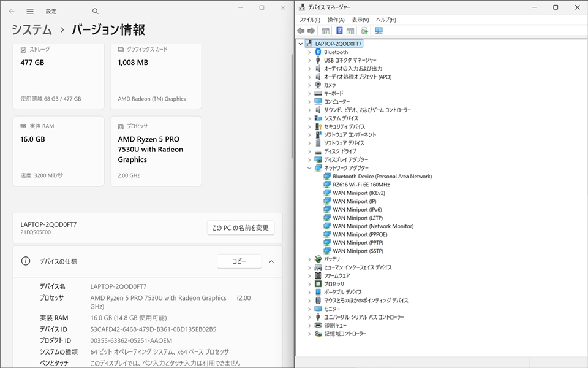This screenshot has height=368, width=588.
Task: Collapse the ネットワーク アダプター node
Action: [309, 168]
